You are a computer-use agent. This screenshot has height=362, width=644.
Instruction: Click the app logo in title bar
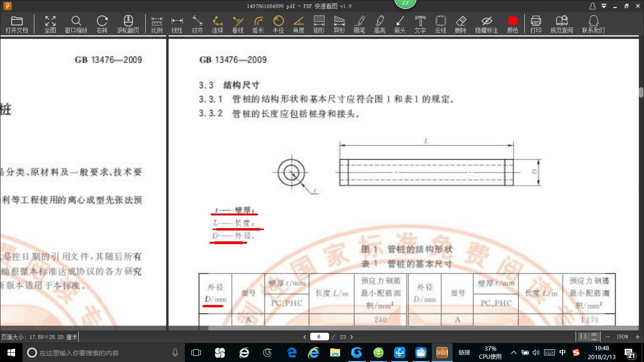(7, 6)
